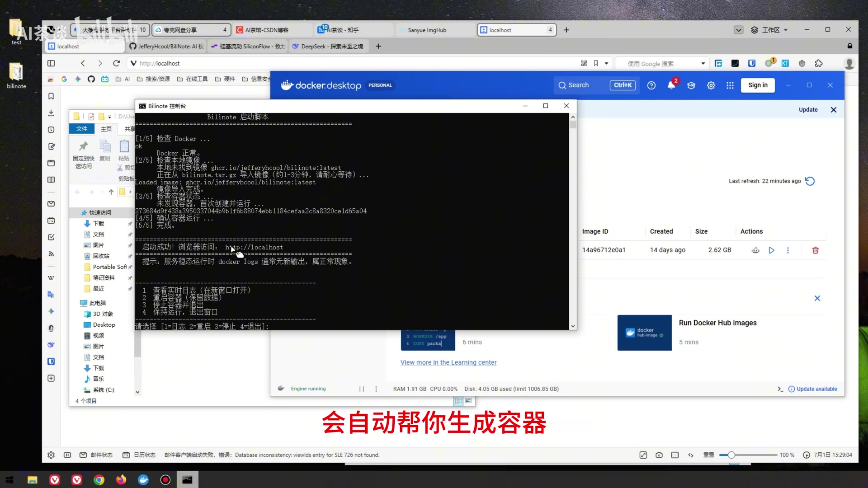Open Explorer quick access toolbar dropdown
868x488 pixels.
pyautogui.click(x=109, y=117)
